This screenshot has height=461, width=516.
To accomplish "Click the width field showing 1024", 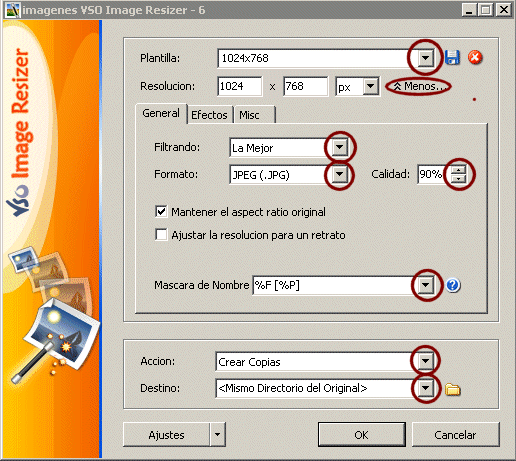I will tap(239, 86).
